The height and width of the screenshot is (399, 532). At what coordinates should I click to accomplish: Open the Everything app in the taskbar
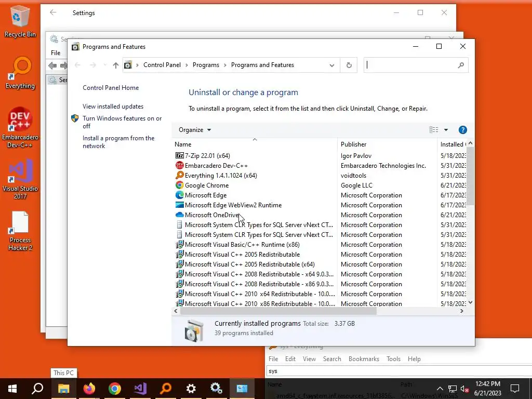click(166, 389)
